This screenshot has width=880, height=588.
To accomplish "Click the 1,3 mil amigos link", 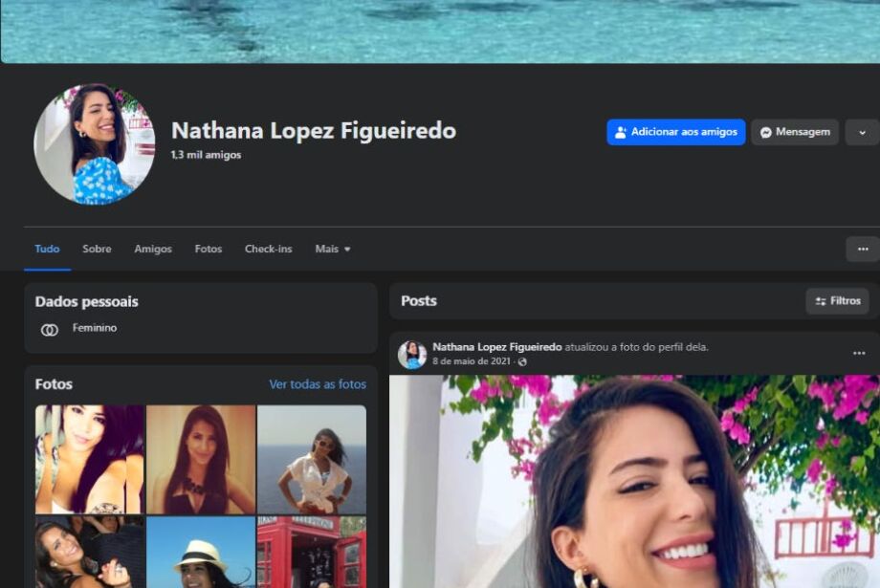I will [x=206, y=155].
